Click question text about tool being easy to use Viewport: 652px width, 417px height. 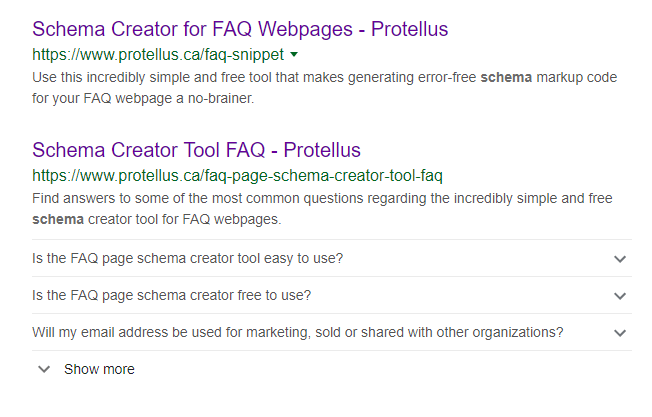pos(188,259)
